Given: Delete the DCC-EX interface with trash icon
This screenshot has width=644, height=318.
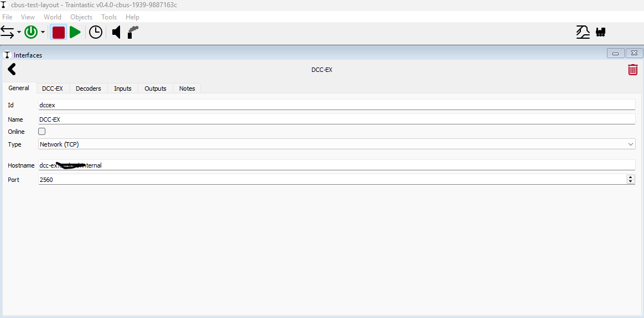Looking at the screenshot, I should (632, 70).
